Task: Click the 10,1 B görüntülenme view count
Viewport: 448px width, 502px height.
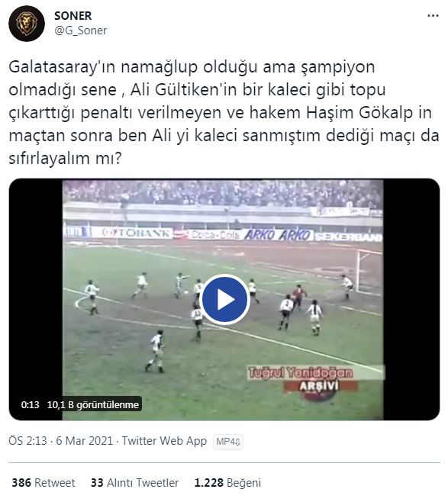Action: tap(93, 404)
